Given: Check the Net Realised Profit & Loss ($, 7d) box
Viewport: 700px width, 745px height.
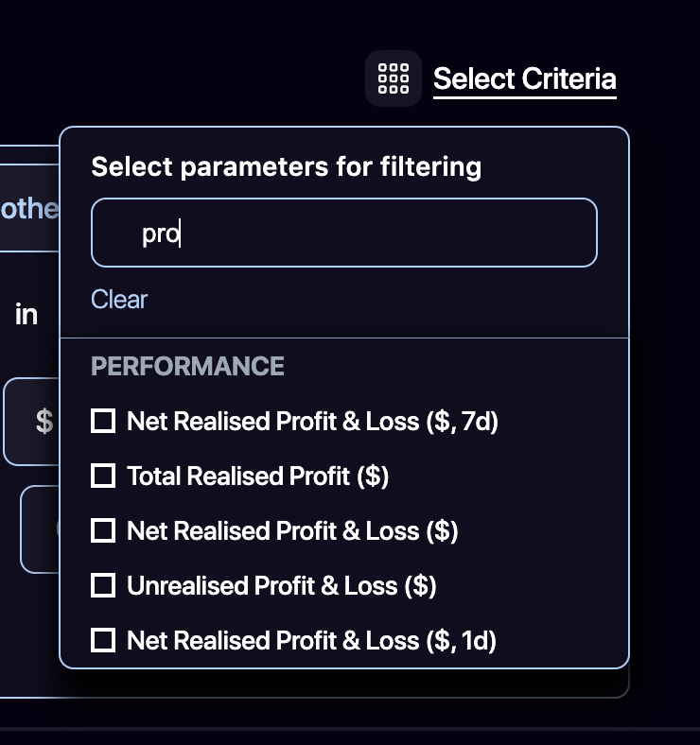Looking at the screenshot, I should click(103, 421).
